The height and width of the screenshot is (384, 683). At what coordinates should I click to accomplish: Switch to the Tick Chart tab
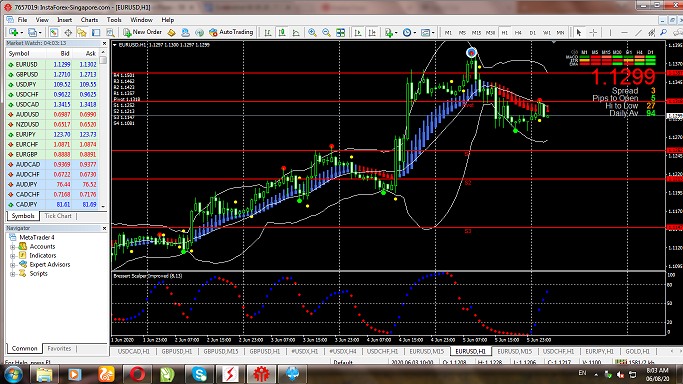click(57, 216)
